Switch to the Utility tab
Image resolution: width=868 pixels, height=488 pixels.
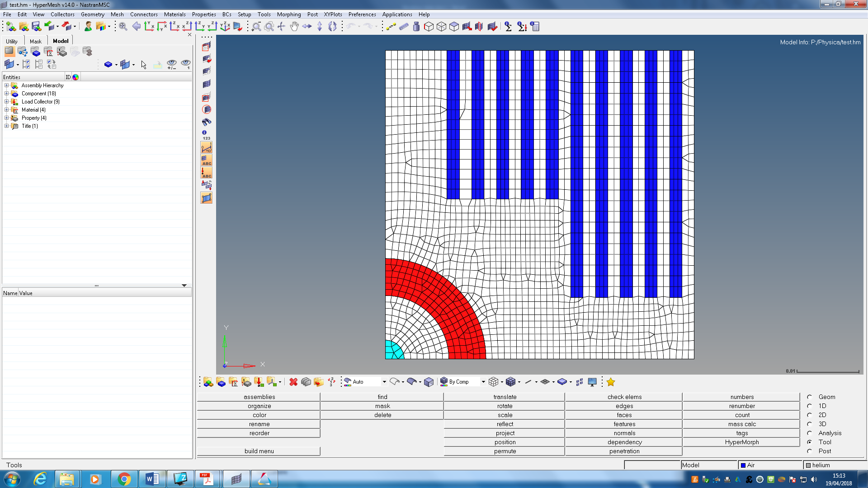point(12,41)
